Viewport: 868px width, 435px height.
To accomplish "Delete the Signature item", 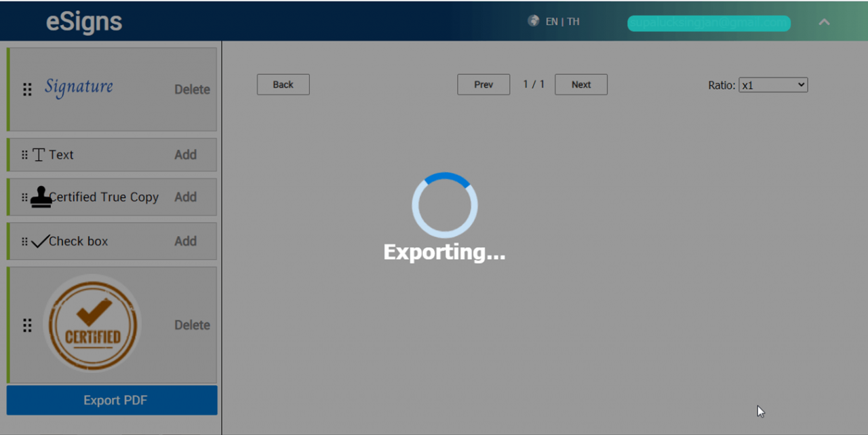I will [x=192, y=90].
